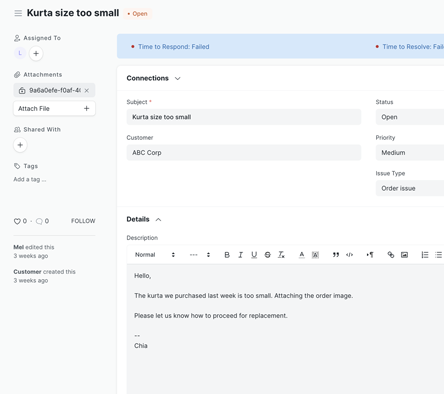Click Mel edited this entry

(34, 251)
